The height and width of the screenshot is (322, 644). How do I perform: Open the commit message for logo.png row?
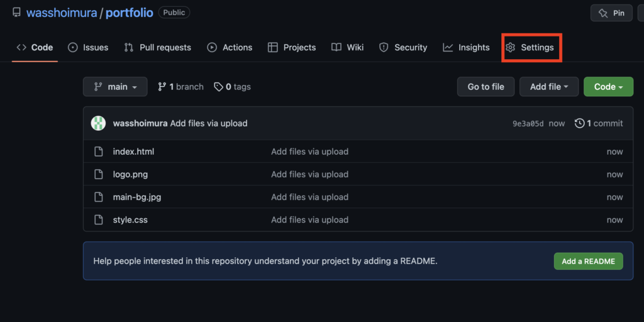[x=309, y=174]
